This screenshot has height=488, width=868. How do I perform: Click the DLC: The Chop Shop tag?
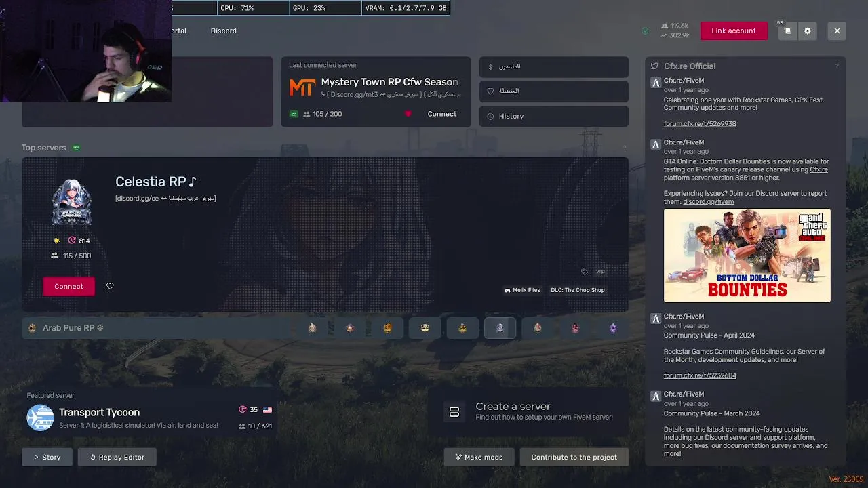point(578,290)
